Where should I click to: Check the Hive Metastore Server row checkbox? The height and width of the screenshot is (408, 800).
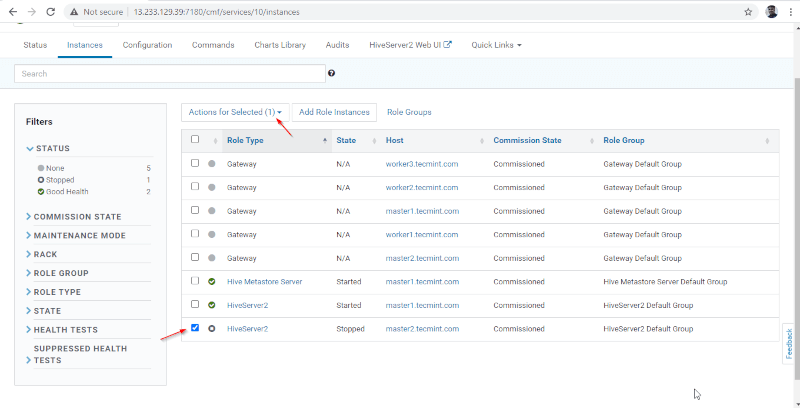[195, 281]
